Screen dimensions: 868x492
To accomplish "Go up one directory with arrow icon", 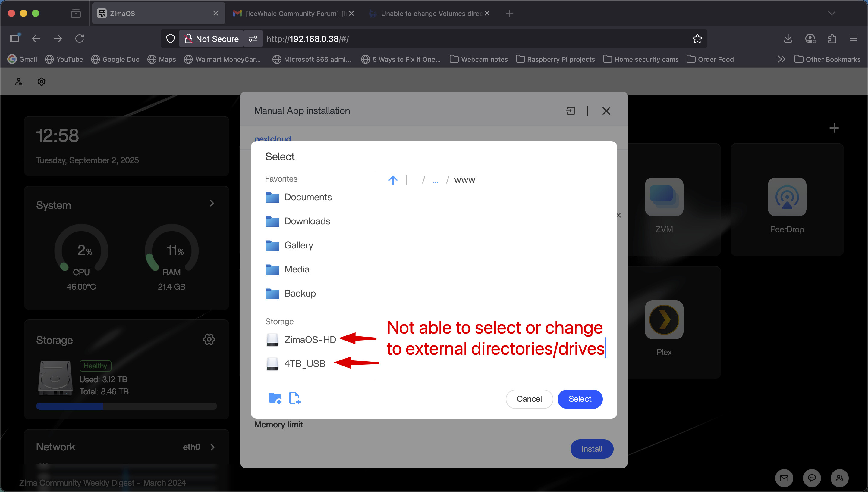I will 393,180.
